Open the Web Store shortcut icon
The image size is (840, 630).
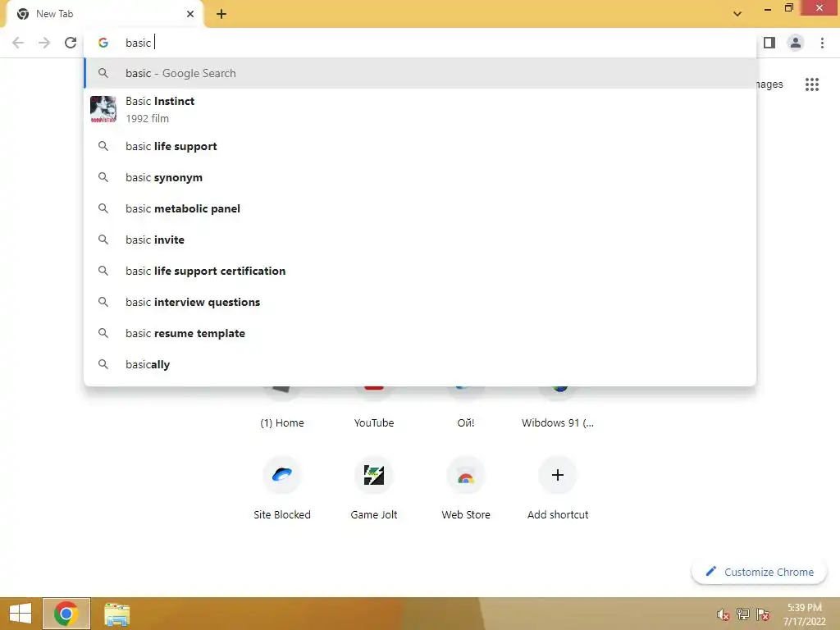point(466,475)
